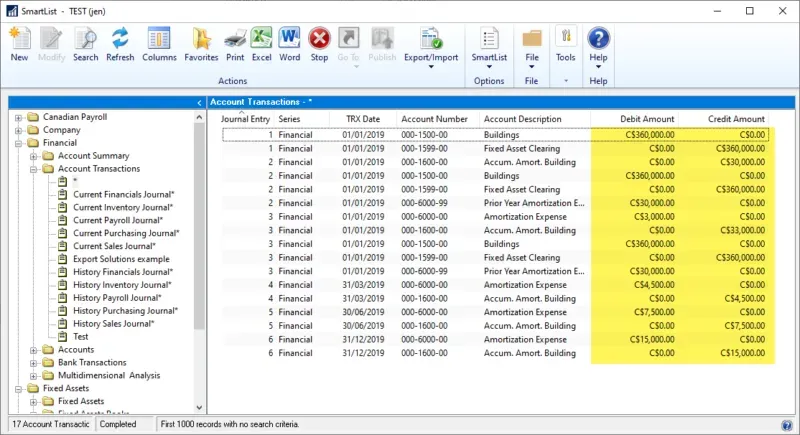
Task: Print the current list
Action: pyautogui.click(x=234, y=44)
